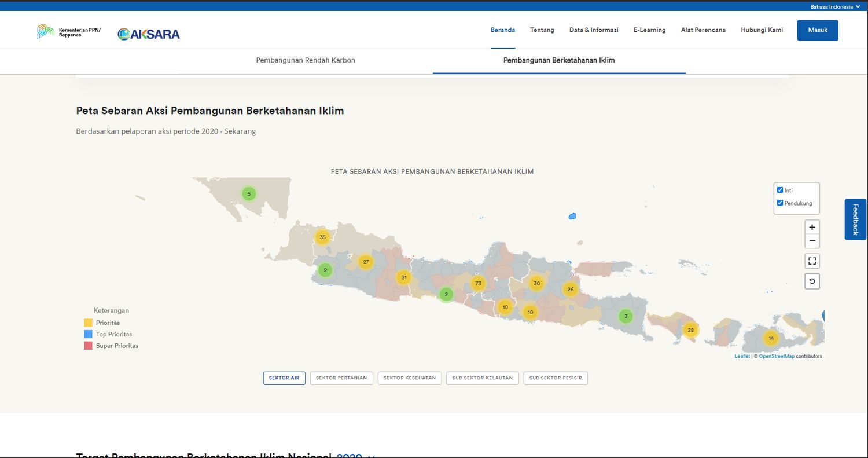Select the cluster marker showing 28
This screenshot has height=458, width=868.
tap(690, 330)
